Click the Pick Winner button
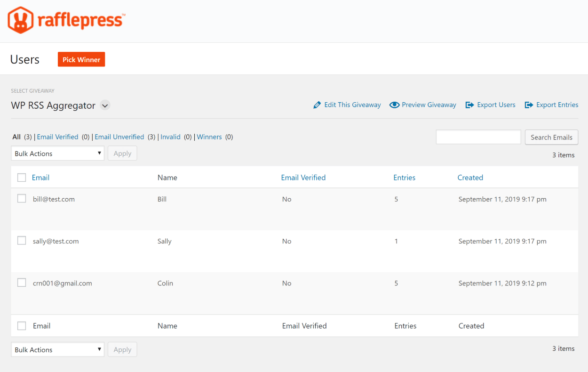 point(81,59)
